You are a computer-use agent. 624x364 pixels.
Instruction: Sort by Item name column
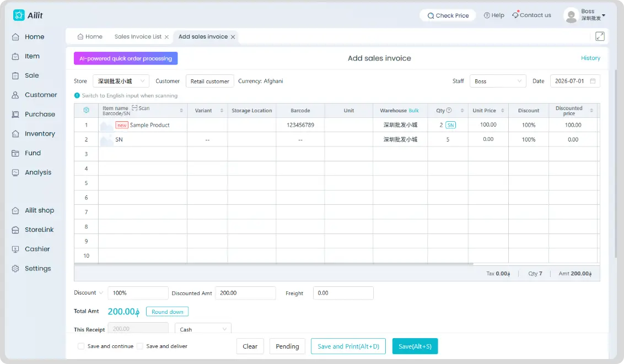tap(181, 111)
